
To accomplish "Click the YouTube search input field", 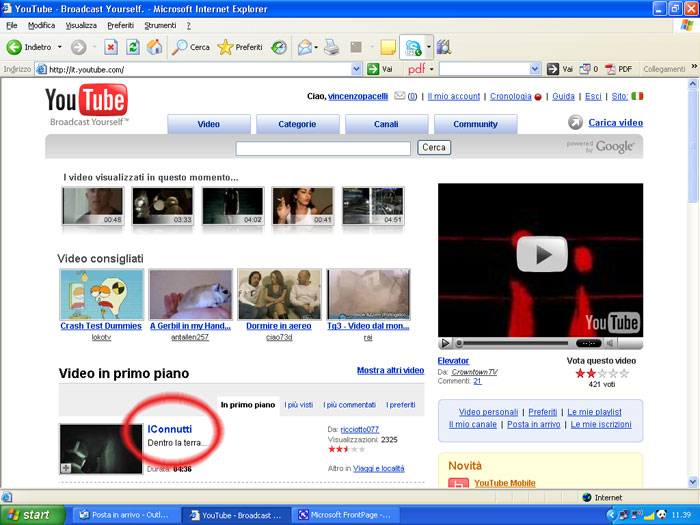I will coord(323,148).
